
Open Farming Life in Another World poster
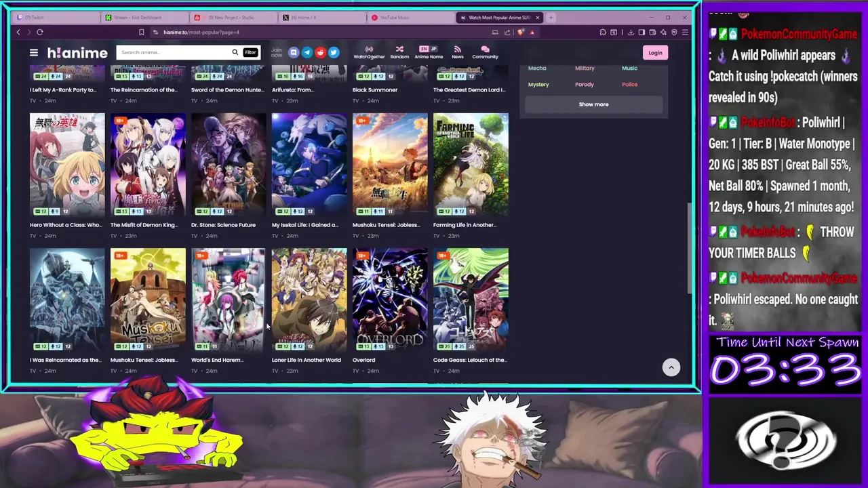click(471, 164)
